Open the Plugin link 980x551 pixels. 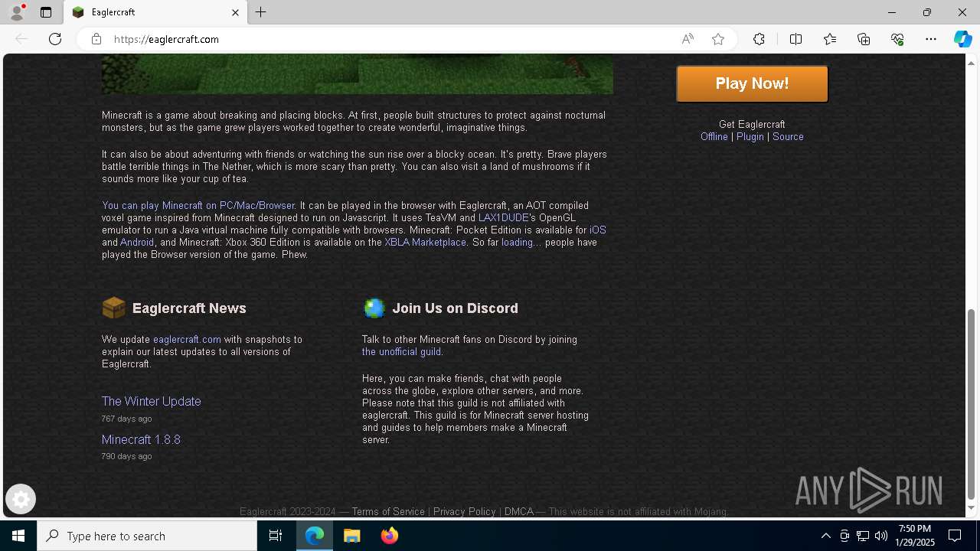[750, 136]
